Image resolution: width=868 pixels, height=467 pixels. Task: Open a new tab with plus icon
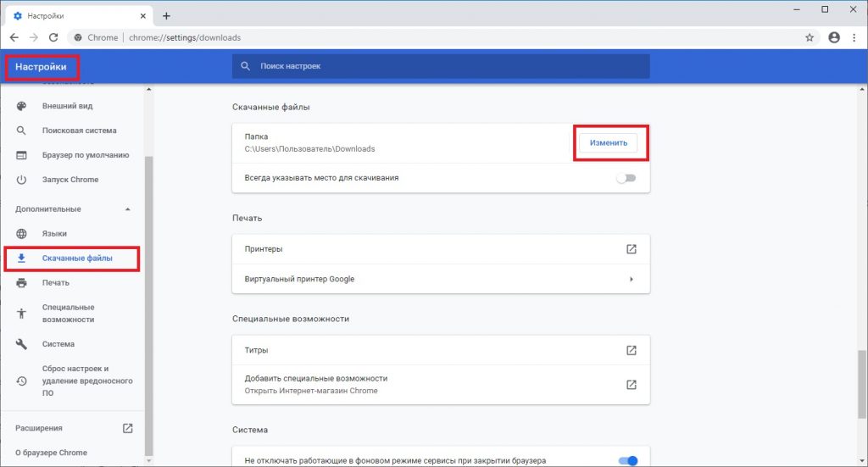pos(166,16)
